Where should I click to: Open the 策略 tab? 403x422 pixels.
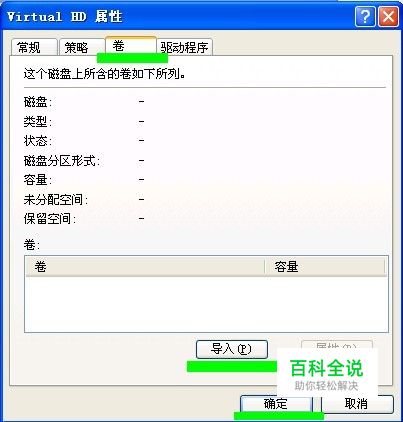[82, 47]
